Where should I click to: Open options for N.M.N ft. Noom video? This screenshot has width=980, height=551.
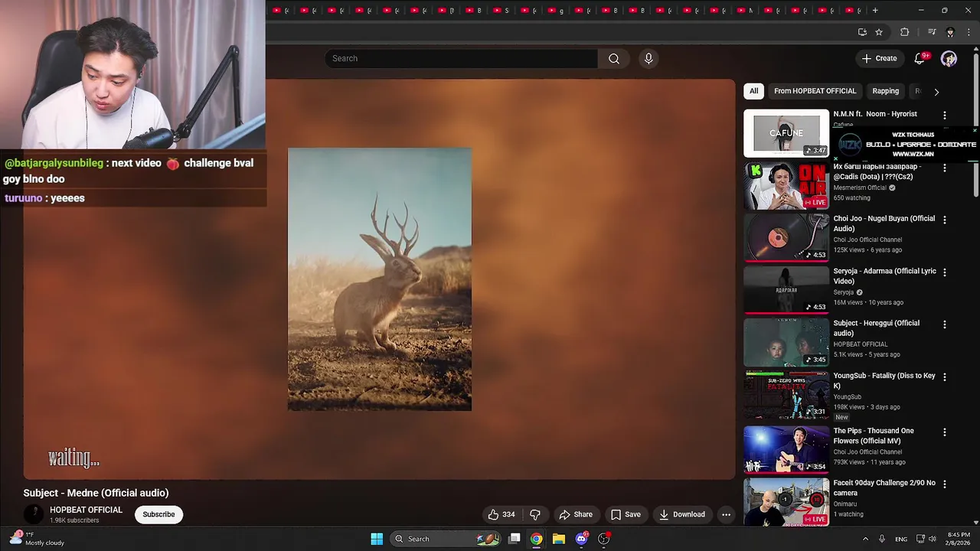pyautogui.click(x=944, y=115)
